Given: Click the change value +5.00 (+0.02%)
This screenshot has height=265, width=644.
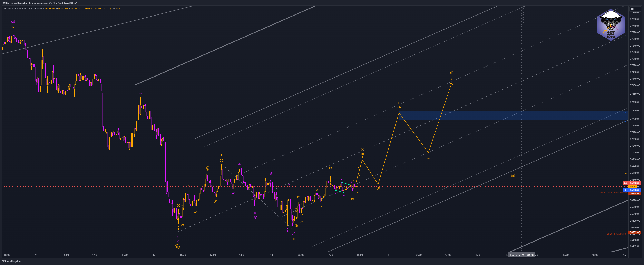Looking at the screenshot, I should click(x=103, y=9).
